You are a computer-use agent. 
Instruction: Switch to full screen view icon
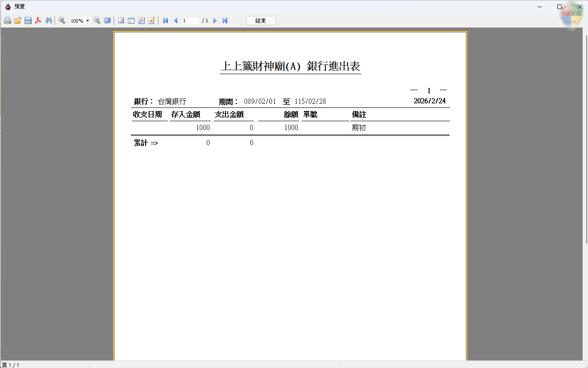[107, 20]
